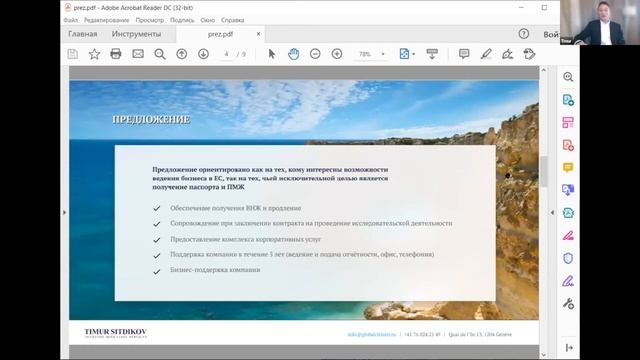
Task: Go to next page arrow icon
Action: point(203,54)
